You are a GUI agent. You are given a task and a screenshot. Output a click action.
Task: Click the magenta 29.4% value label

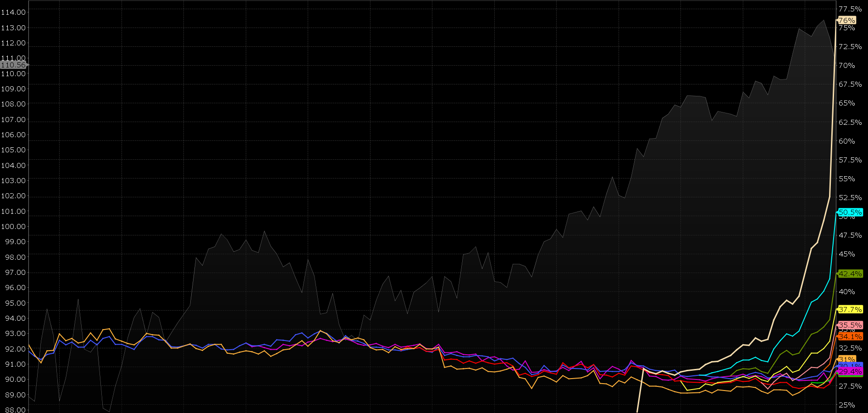850,371
